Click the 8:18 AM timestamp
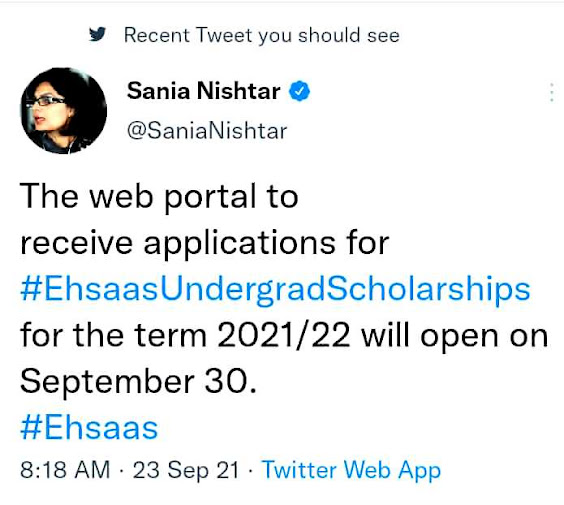The image size is (564, 505). pos(65,469)
